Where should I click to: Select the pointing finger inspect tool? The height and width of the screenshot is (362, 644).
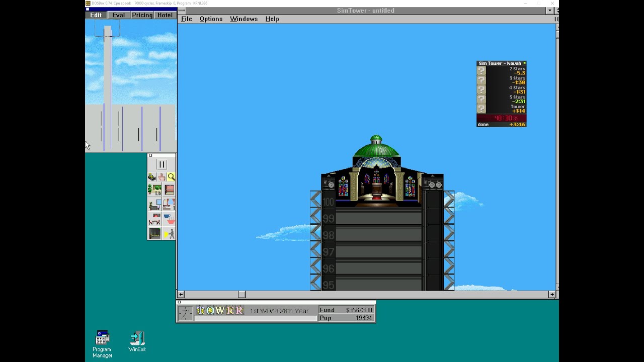[x=162, y=177]
